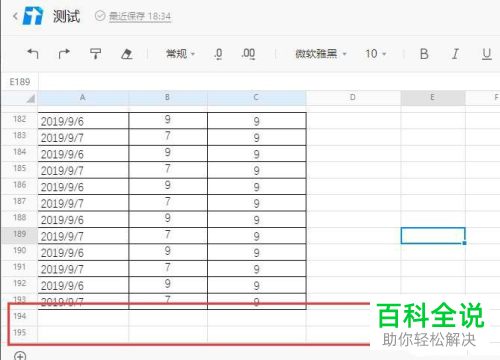Undo the last action

(33, 53)
